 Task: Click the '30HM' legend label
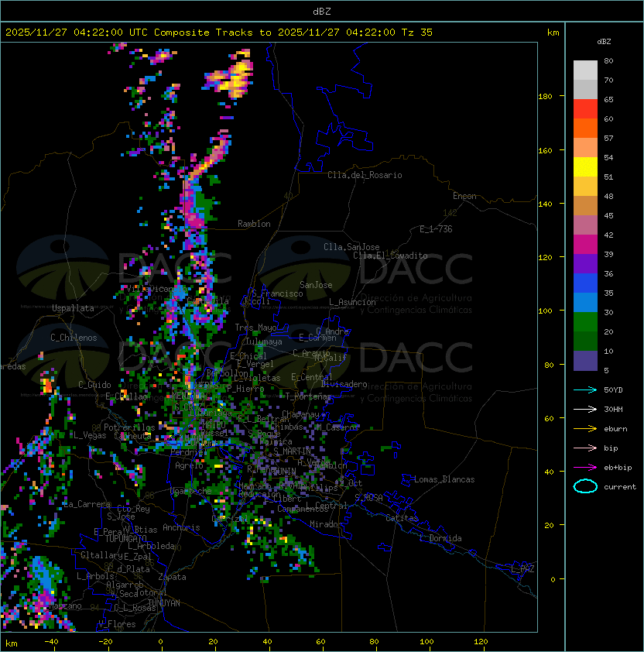pos(613,409)
